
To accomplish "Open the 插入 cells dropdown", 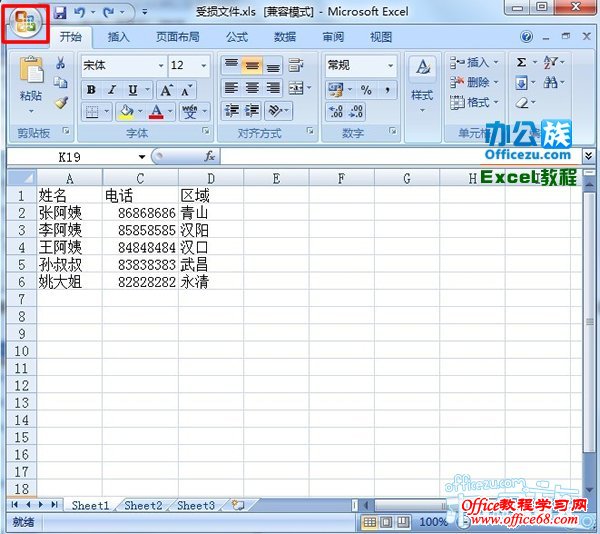I will coord(474,62).
